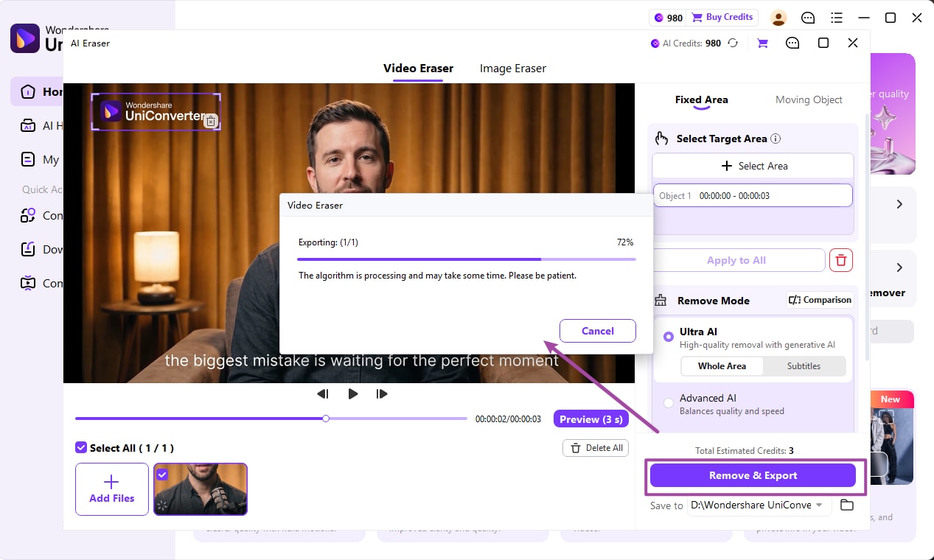Open the list menu icon in main title bar
The image size is (934, 560).
[837, 18]
